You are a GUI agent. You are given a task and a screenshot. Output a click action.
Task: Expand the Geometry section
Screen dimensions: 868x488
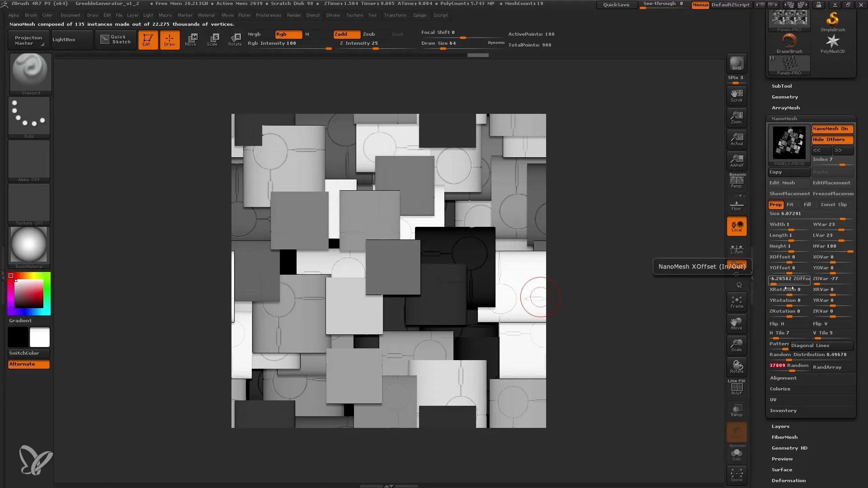784,97
